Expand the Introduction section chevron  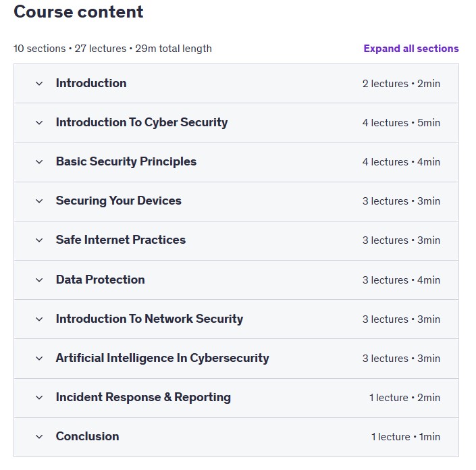click(39, 84)
